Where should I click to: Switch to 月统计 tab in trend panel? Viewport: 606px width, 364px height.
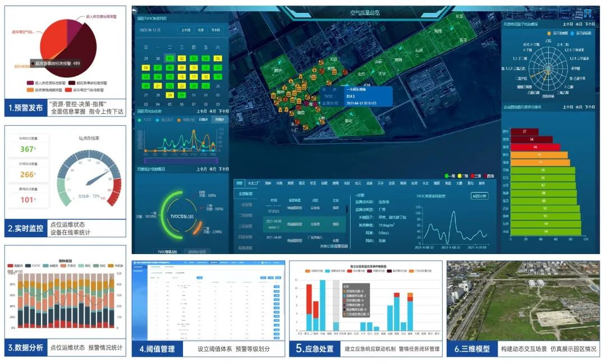219,120
